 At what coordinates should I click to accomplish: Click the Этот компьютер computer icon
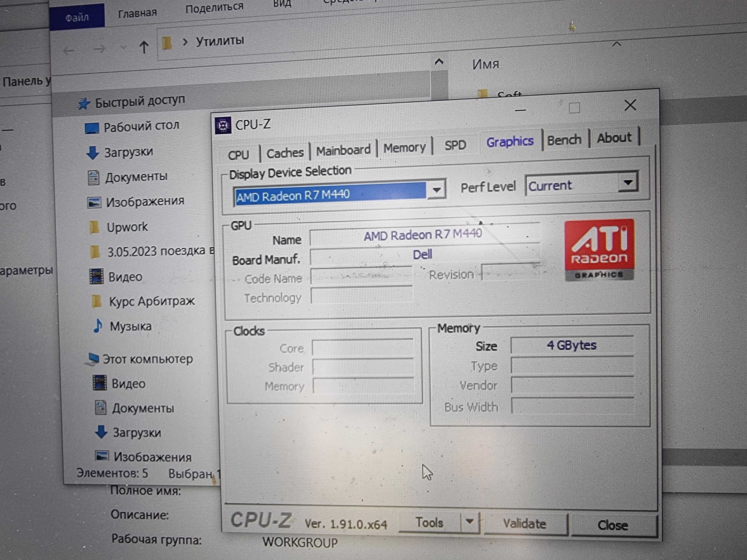[x=92, y=359]
